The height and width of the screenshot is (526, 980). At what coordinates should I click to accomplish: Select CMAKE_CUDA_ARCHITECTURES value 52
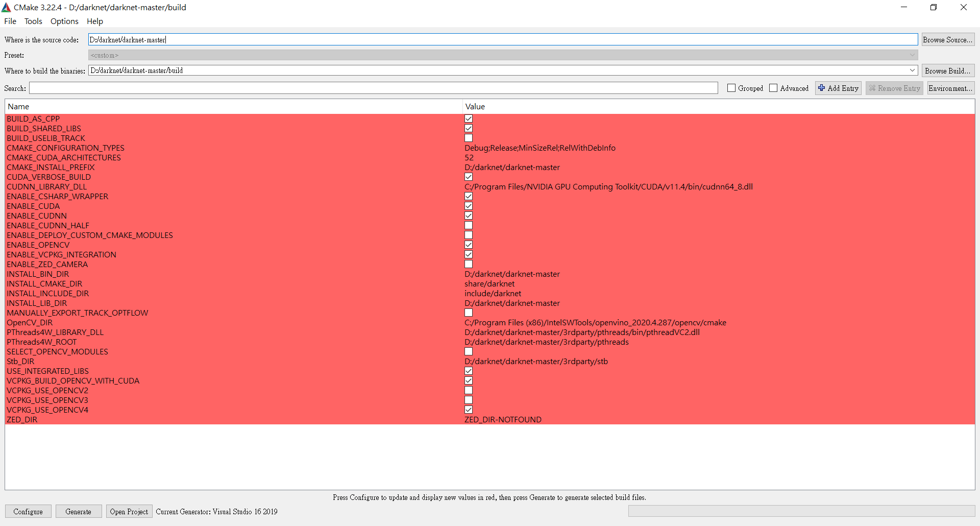(x=469, y=158)
